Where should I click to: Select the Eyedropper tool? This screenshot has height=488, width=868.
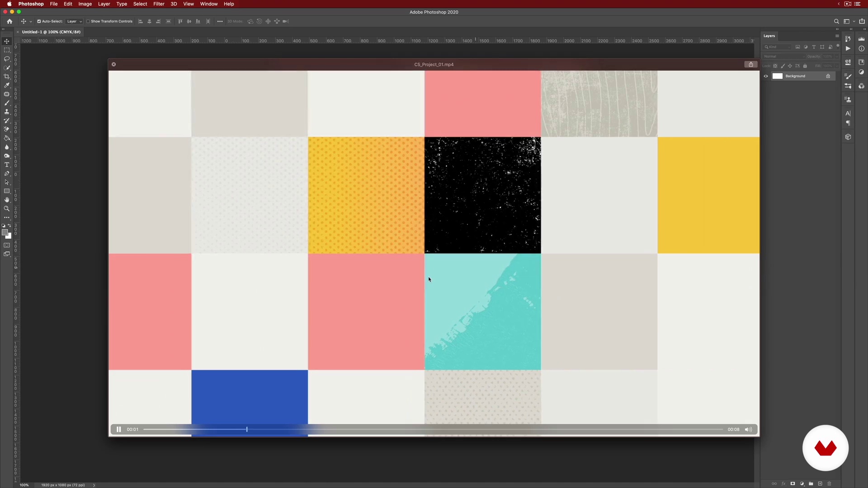7,85
